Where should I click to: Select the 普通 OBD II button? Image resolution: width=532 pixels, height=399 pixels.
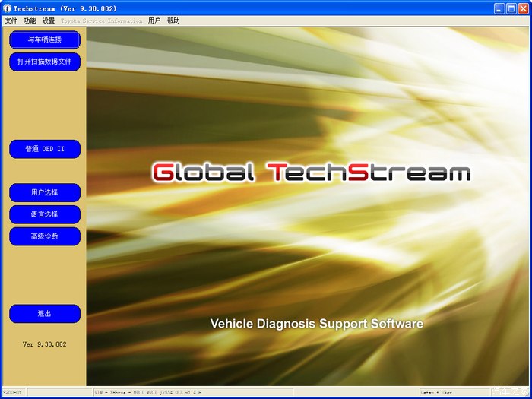(45, 149)
